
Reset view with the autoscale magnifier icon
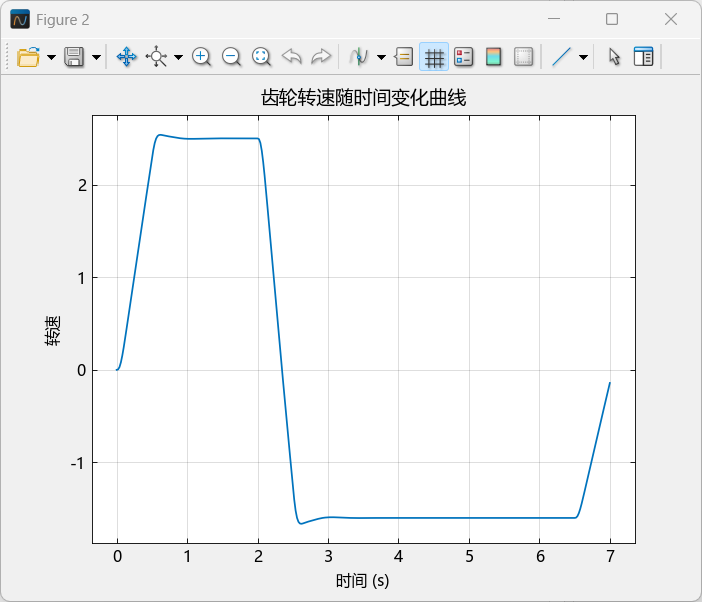coord(261,57)
